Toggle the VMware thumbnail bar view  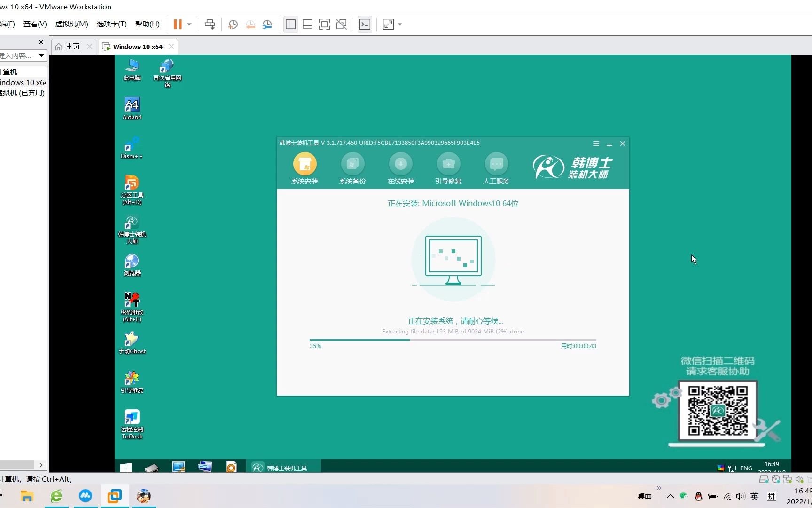307,24
